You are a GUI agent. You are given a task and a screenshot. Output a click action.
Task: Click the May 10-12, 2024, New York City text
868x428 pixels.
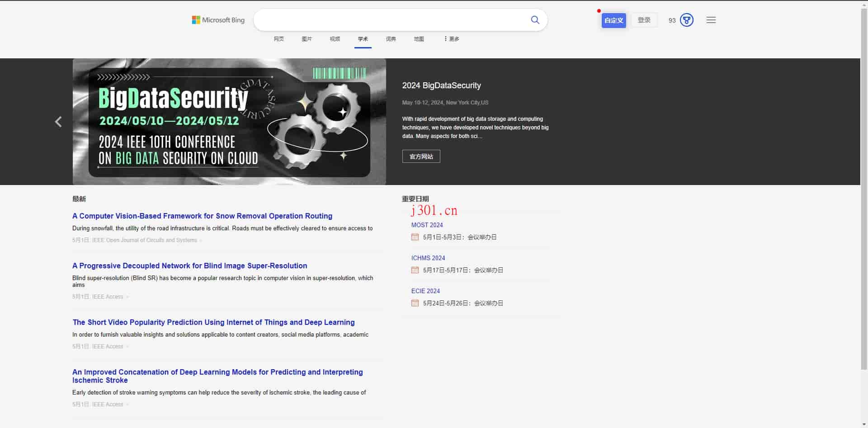point(445,103)
